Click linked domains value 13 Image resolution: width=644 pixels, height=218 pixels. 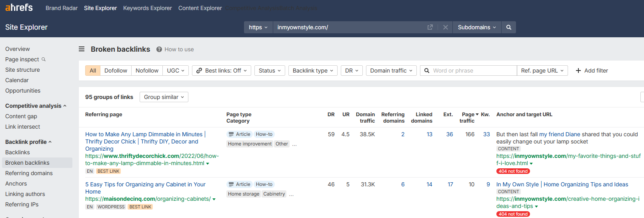click(429, 134)
